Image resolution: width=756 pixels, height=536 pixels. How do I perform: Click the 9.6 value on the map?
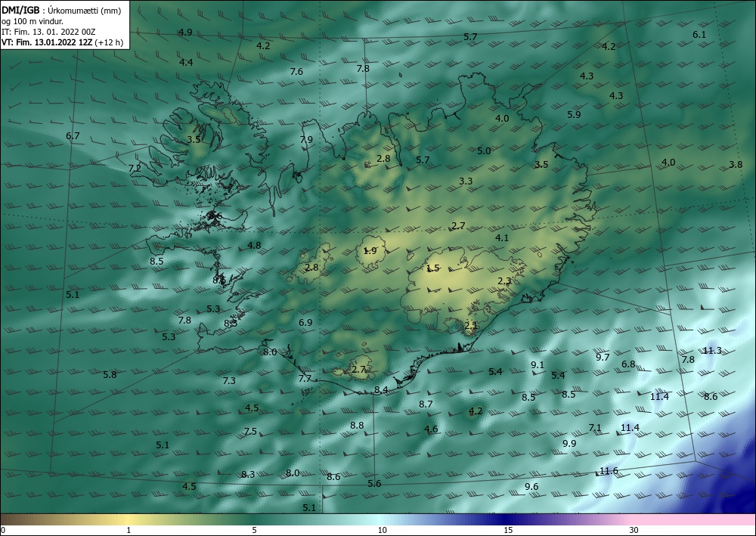(x=531, y=486)
